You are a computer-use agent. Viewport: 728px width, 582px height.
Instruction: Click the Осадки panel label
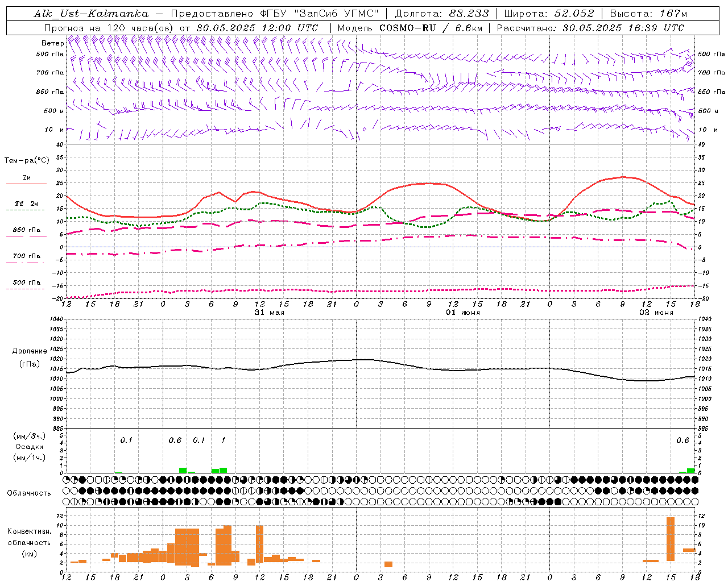coord(30,447)
